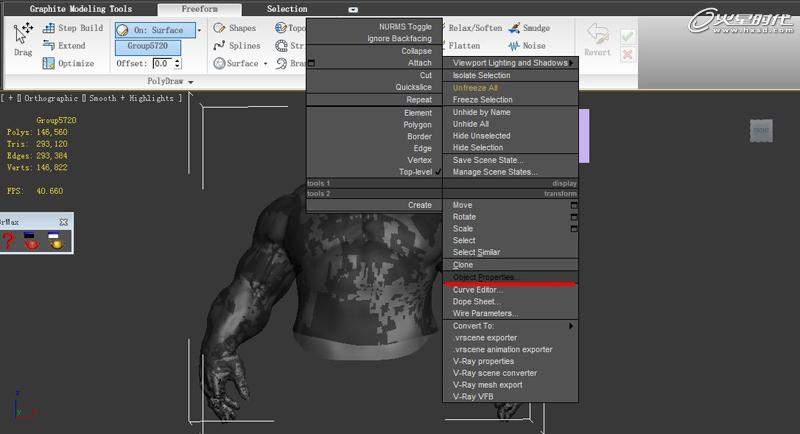Image resolution: width=800 pixels, height=434 pixels.
Task: Click Select Similar entry
Action: pos(476,252)
